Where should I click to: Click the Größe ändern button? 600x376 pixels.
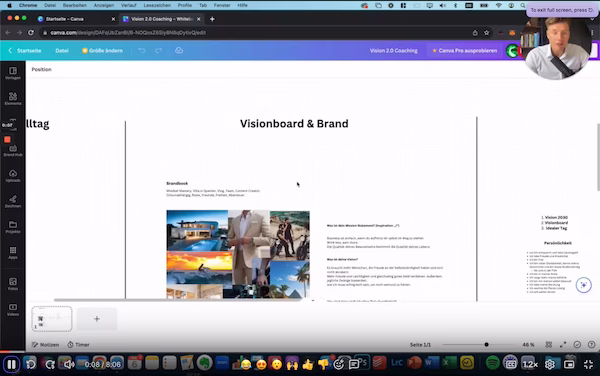click(x=102, y=50)
